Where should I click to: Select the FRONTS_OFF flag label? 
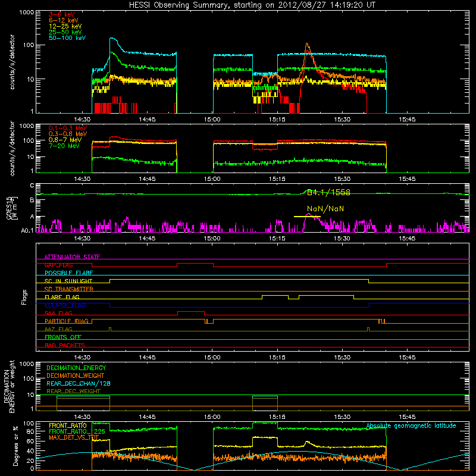click(x=63, y=337)
